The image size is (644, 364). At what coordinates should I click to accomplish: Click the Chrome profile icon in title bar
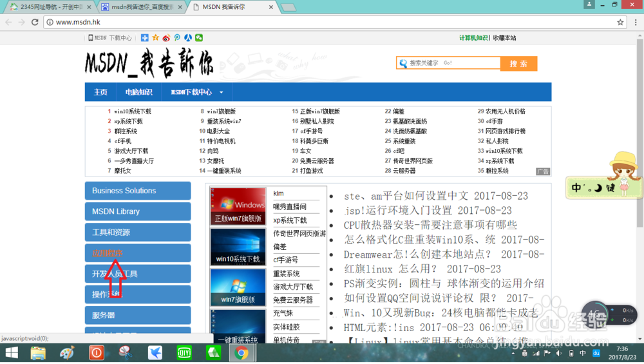coord(589,5)
